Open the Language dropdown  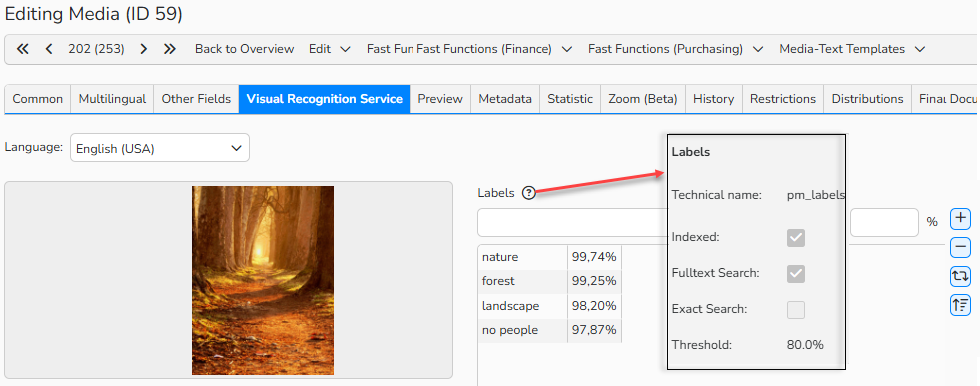159,148
